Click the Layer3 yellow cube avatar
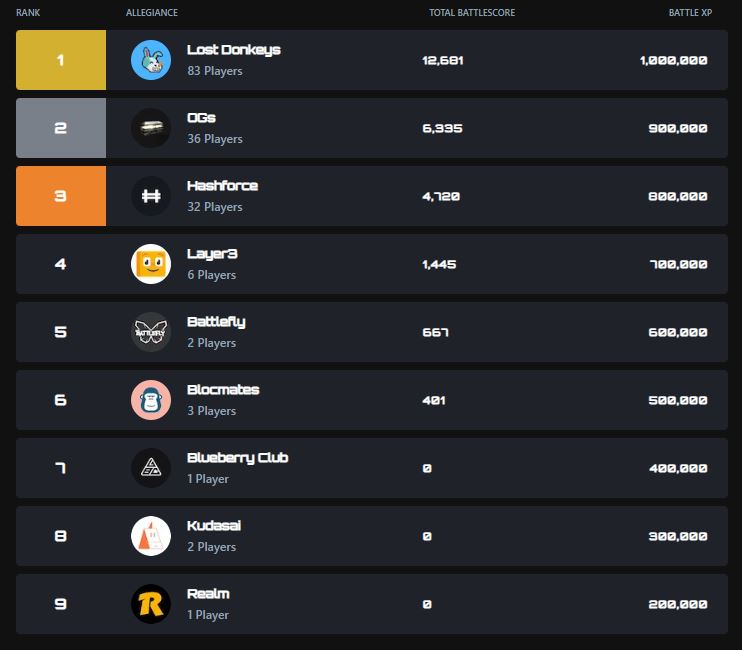 pyautogui.click(x=151, y=264)
